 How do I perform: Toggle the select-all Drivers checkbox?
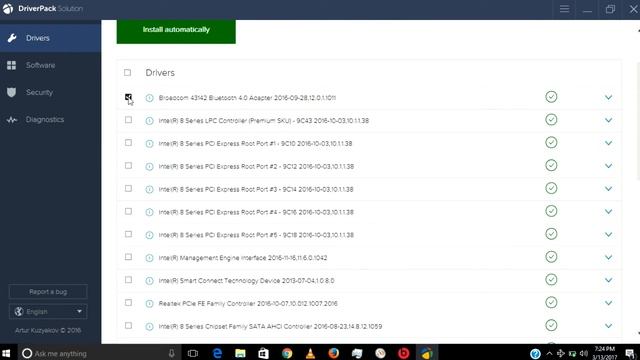[127, 73]
